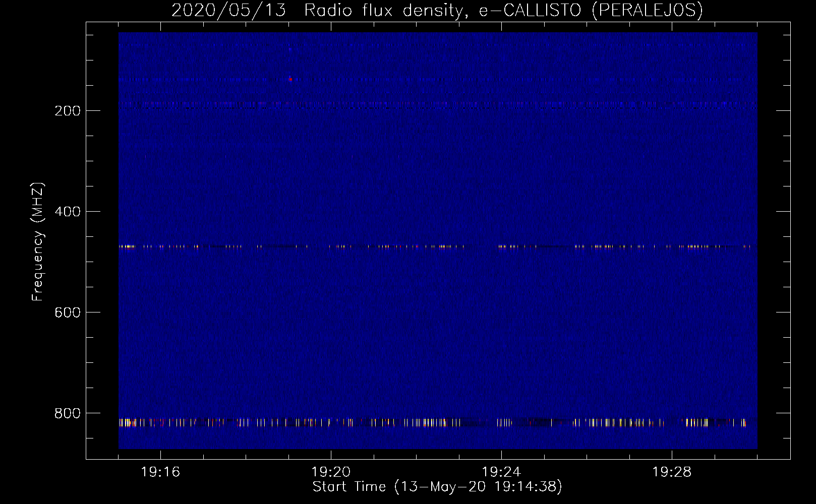This screenshot has height=504, width=816.
Task: Click the 'Start Time (13-May-20 19:14:38)' label
Action: (437, 487)
